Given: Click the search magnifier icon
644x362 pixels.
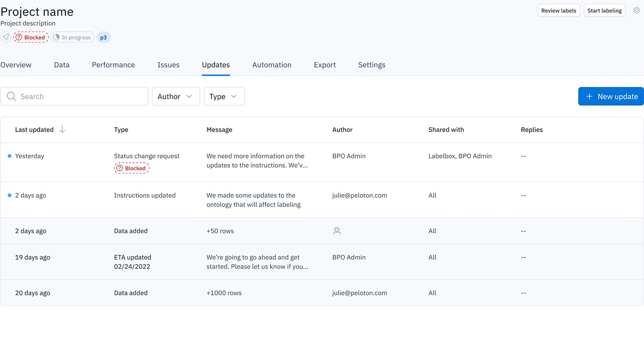Looking at the screenshot, I should pos(12,96).
